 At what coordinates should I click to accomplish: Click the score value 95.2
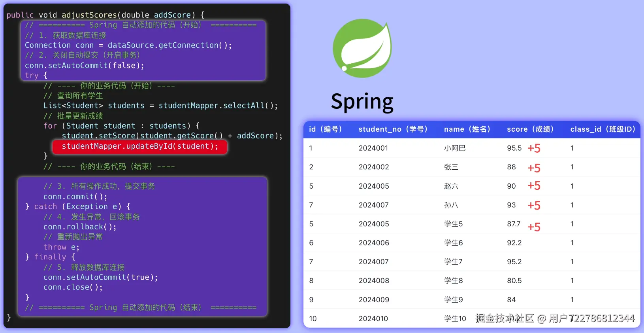point(514,262)
